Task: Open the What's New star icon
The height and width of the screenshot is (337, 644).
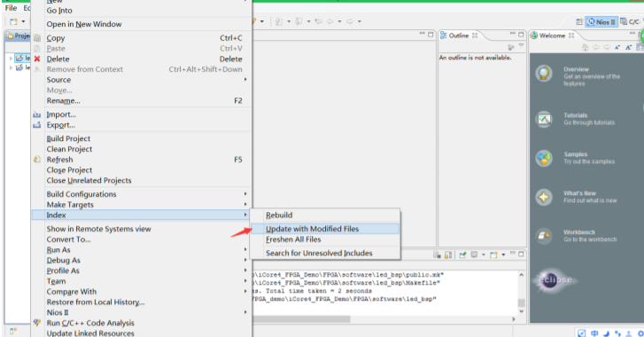Action: point(544,197)
